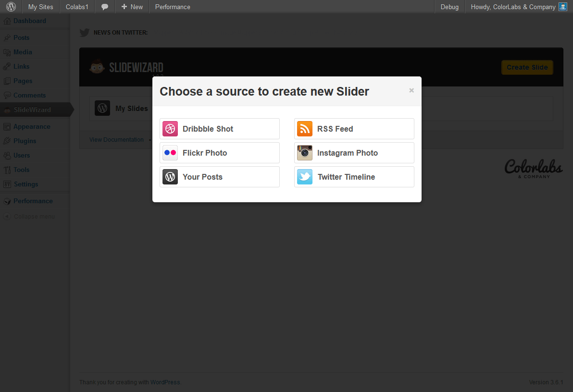Open the Comments sidebar menu
The height and width of the screenshot is (392, 573).
click(30, 95)
